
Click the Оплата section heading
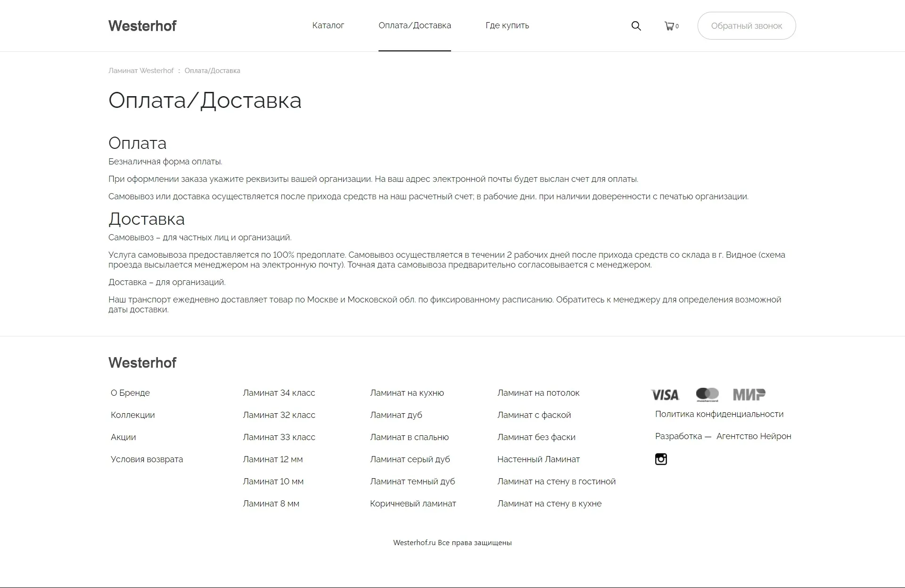coord(137,143)
